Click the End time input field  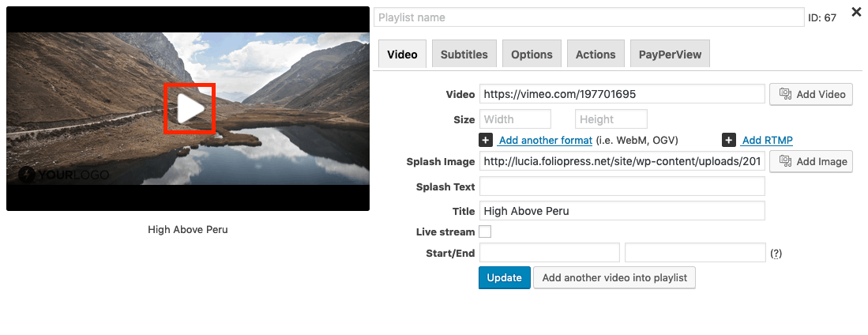[695, 253]
